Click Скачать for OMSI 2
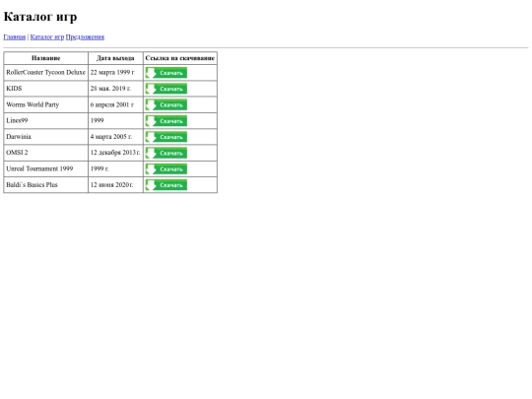This screenshot has width=532, height=399. tap(166, 153)
